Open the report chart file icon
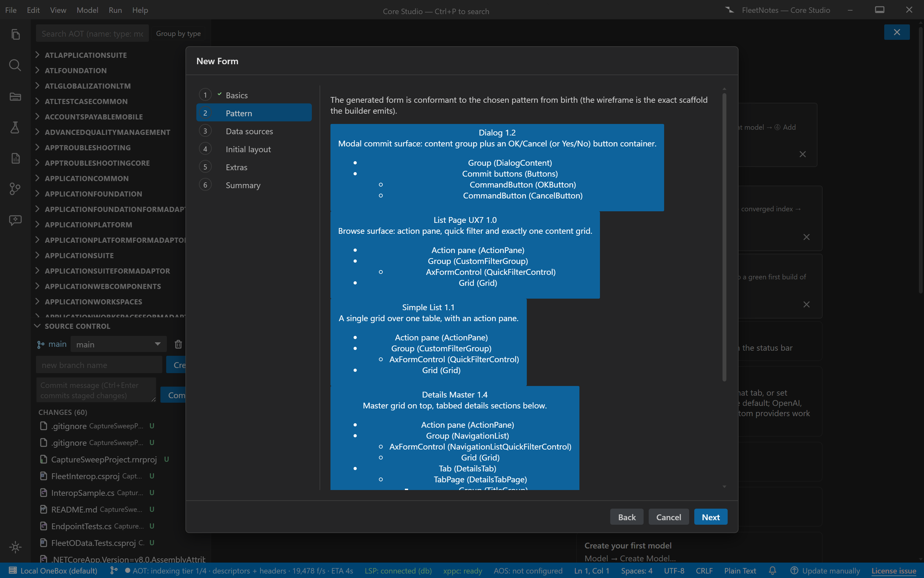 click(x=15, y=158)
